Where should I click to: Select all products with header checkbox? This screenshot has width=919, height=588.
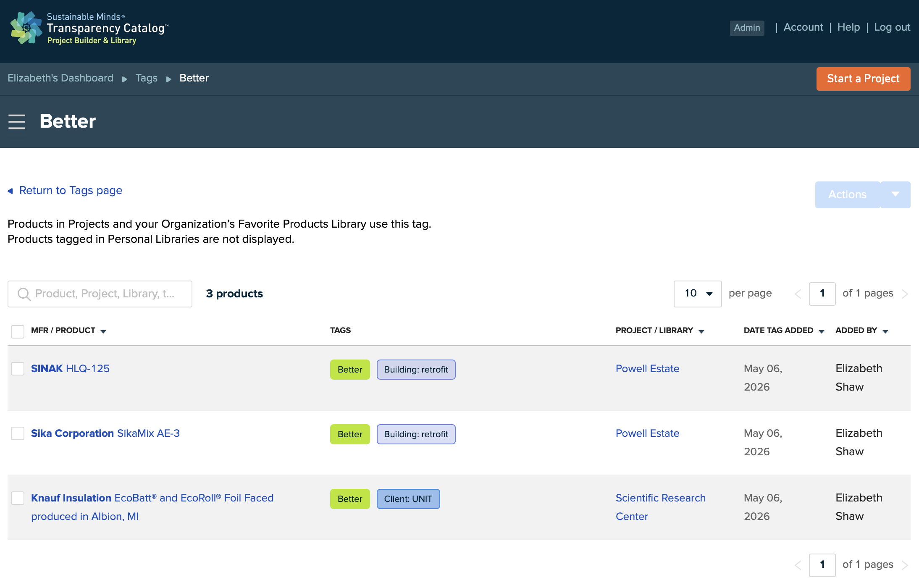click(18, 331)
